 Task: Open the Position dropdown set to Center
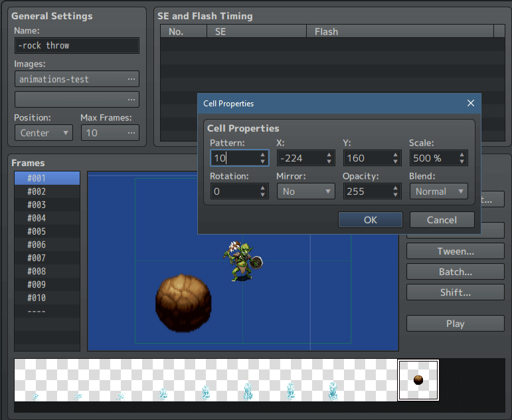44,133
